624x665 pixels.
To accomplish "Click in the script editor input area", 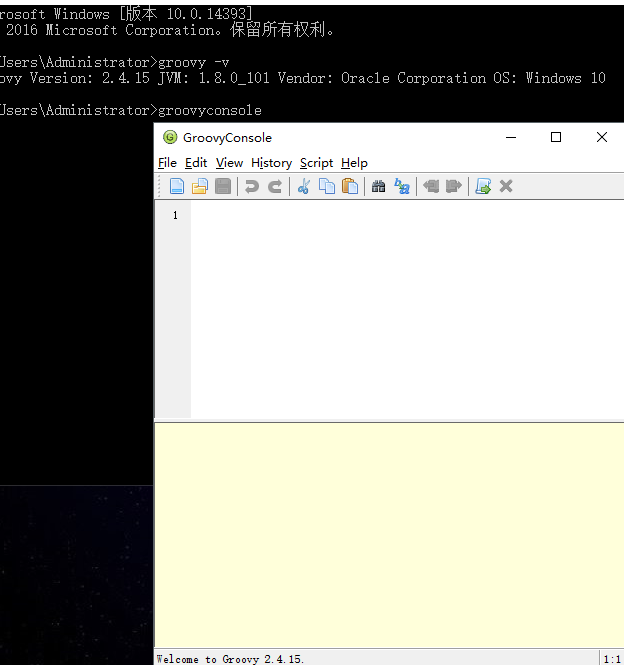I will click(407, 310).
